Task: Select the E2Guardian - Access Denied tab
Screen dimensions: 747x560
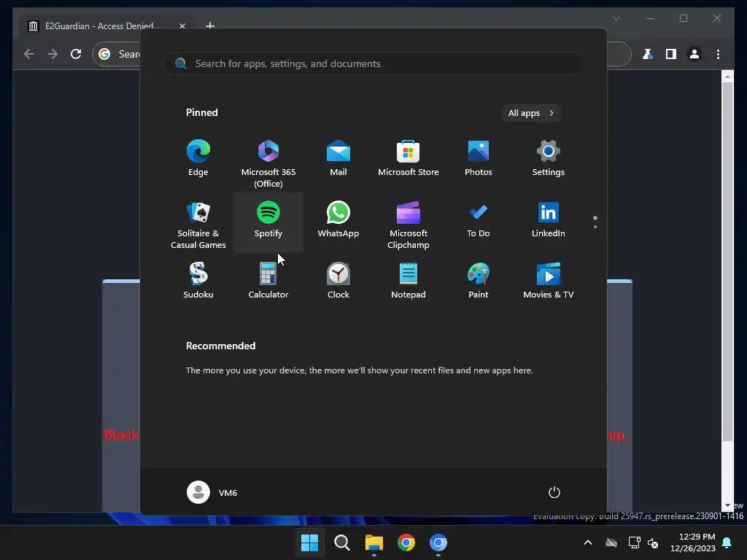Action: pos(105,26)
